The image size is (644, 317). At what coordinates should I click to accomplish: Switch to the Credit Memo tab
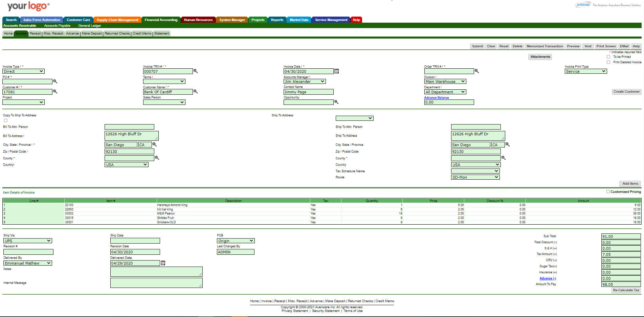(x=142, y=33)
